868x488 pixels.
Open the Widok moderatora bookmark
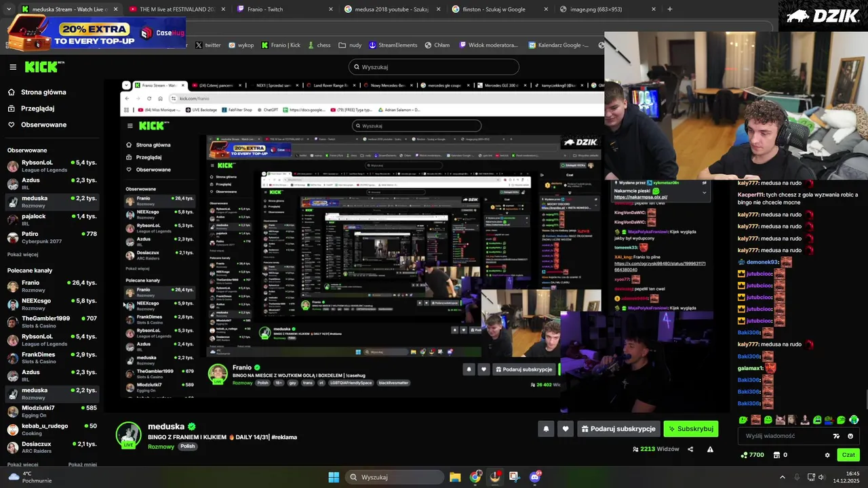pyautogui.click(x=488, y=45)
